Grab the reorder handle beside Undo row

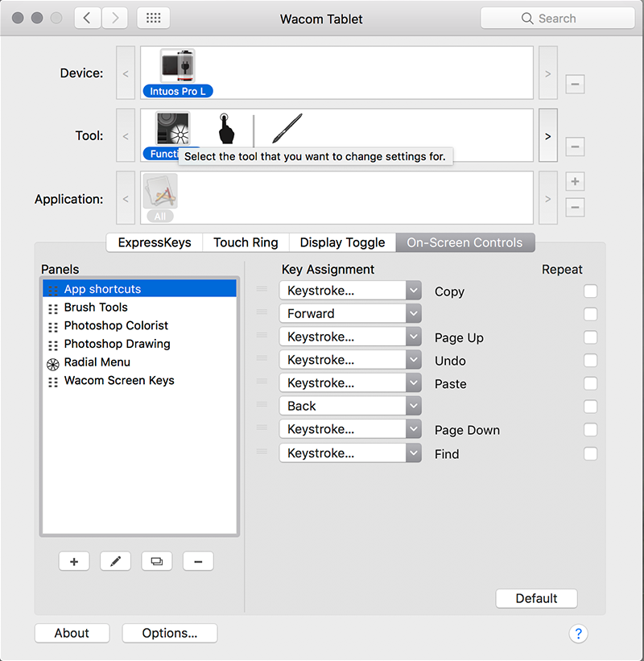pos(262,358)
